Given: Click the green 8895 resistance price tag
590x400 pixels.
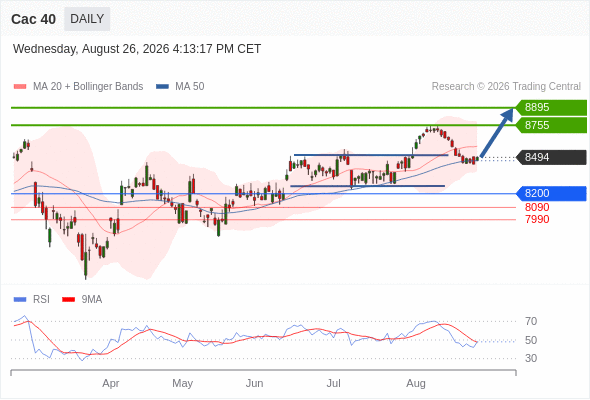Looking at the screenshot, I should [550, 107].
